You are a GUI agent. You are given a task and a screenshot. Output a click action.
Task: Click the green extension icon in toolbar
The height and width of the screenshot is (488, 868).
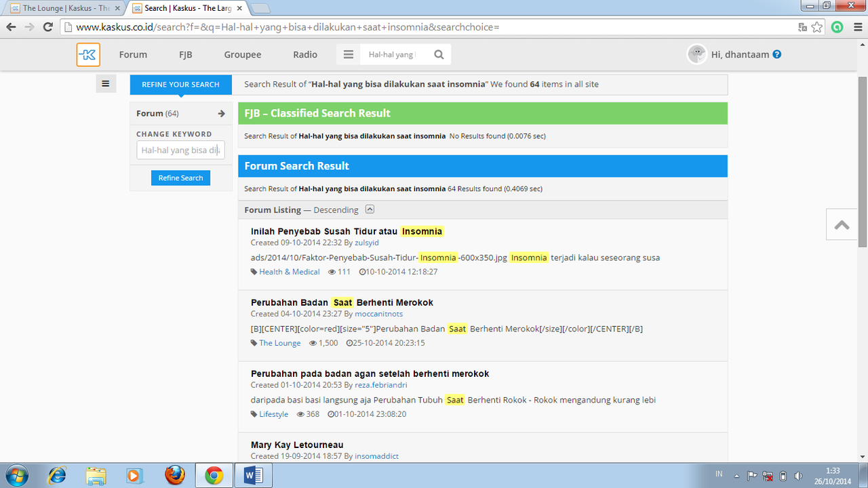[x=837, y=27]
